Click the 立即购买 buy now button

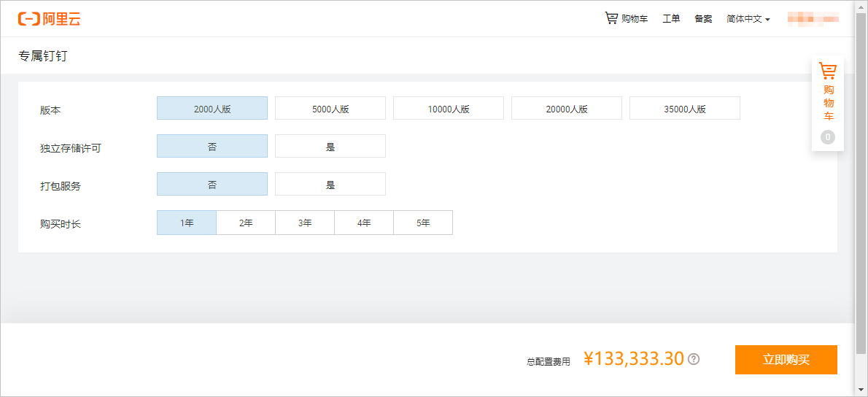pos(786,359)
